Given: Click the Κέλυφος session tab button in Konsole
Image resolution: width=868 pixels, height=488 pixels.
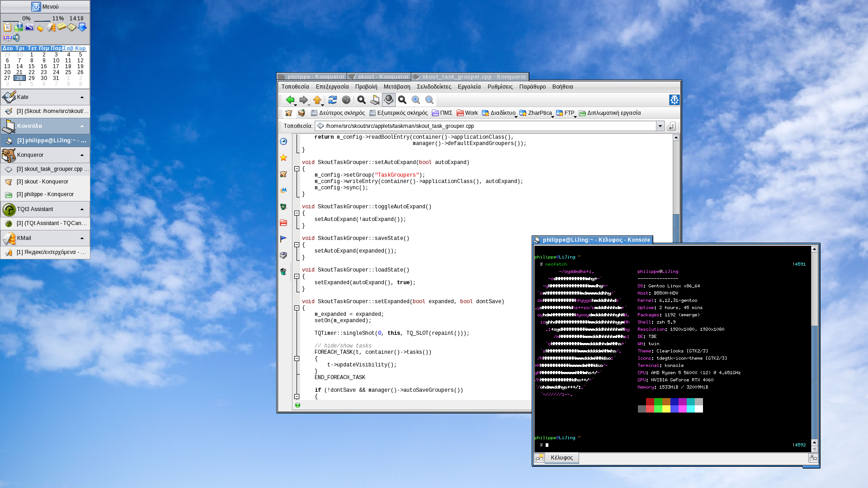Looking at the screenshot, I should 561,458.
